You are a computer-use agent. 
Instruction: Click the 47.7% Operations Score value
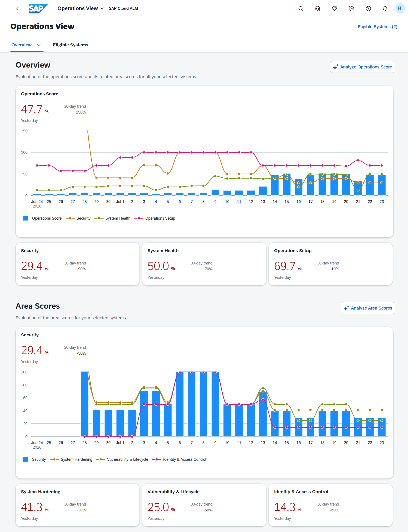35,109
